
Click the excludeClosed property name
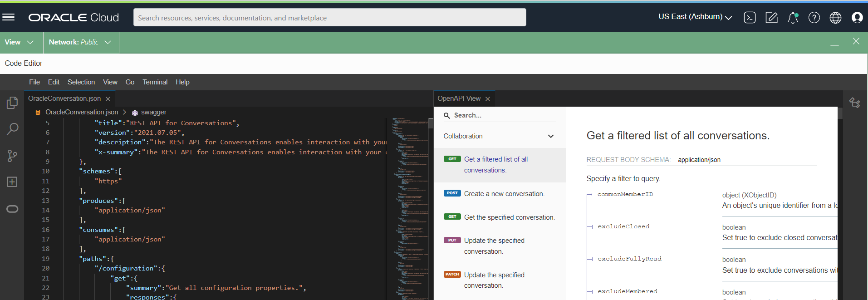coord(623,226)
